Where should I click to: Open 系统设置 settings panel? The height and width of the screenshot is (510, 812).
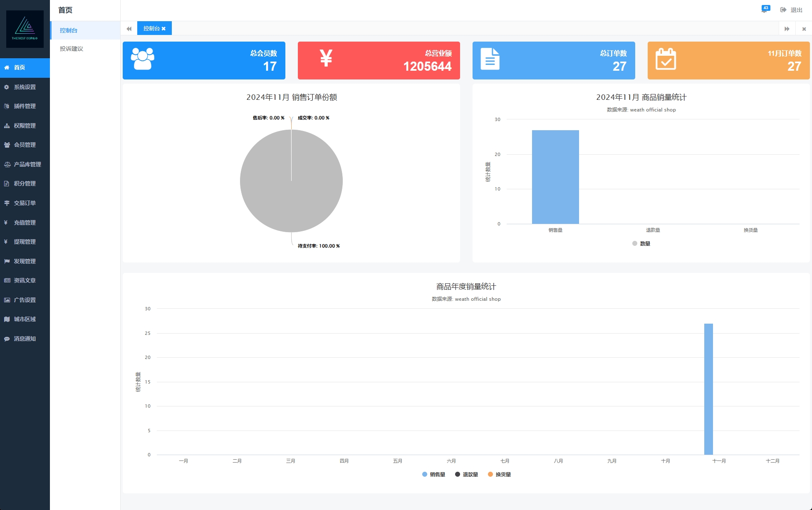click(25, 87)
